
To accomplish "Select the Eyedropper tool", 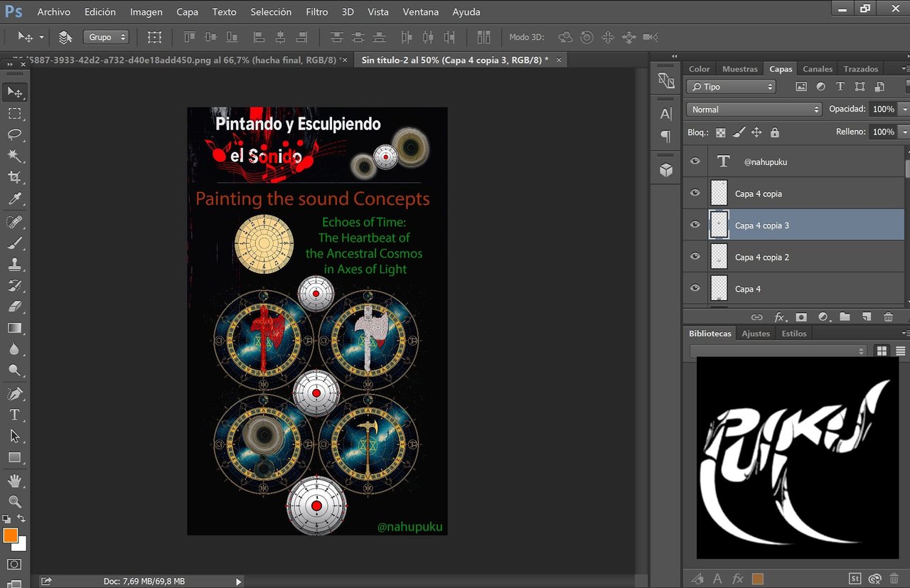I will [x=14, y=199].
